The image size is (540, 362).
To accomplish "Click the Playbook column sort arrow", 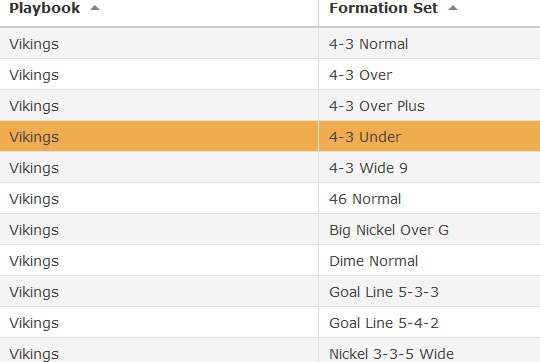I will point(95,8).
